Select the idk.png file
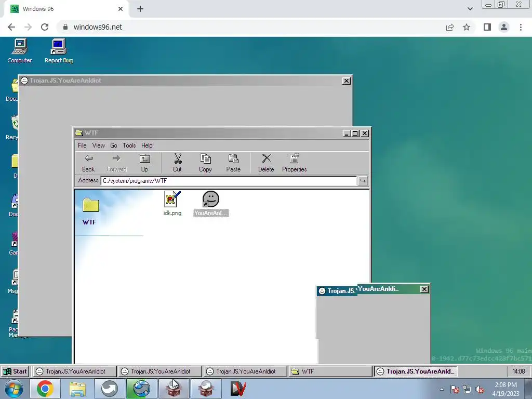 (x=172, y=204)
